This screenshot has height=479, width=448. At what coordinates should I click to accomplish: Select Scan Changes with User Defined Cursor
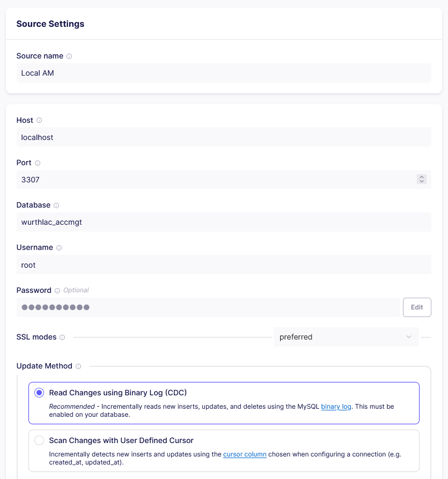click(x=39, y=440)
